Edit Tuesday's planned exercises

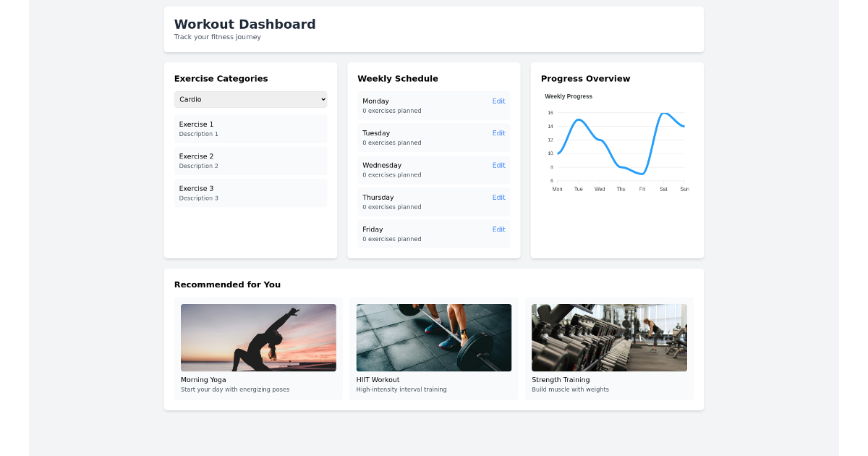pyautogui.click(x=498, y=133)
